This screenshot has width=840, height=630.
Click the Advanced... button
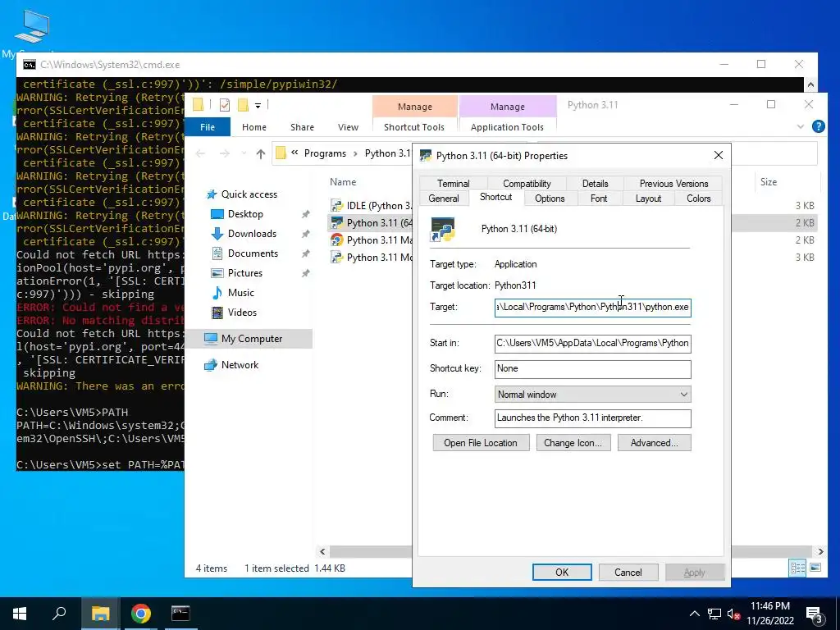click(x=654, y=442)
